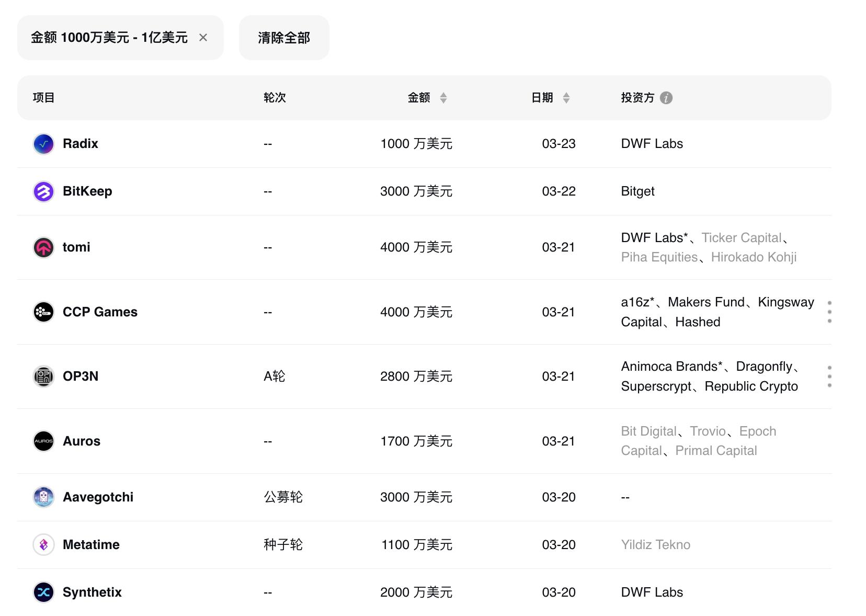Viewport: 866px width, 616px height.
Task: Click the BitKeep purple logo icon
Action: point(43,191)
